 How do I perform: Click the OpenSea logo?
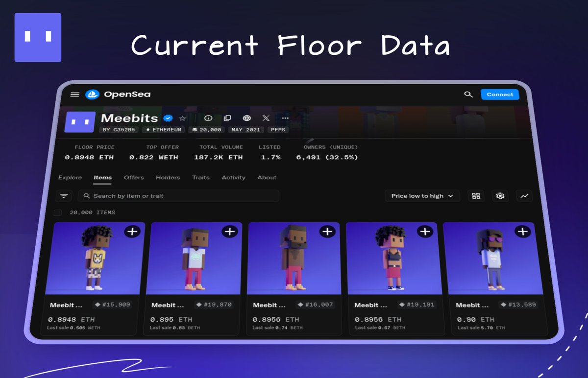pos(118,94)
